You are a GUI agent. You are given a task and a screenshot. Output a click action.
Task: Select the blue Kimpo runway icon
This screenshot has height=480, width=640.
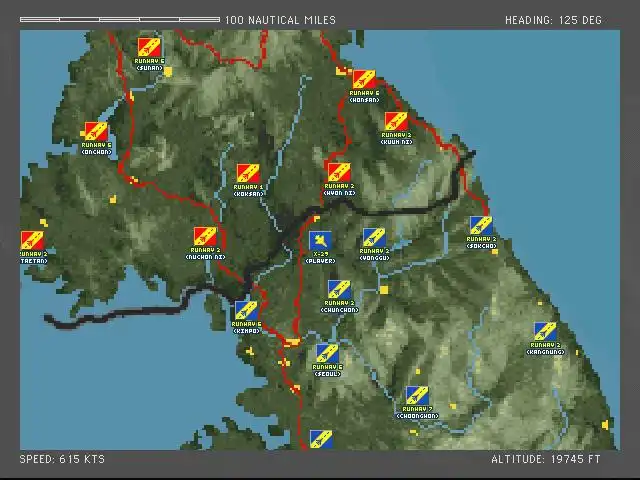pos(246,311)
